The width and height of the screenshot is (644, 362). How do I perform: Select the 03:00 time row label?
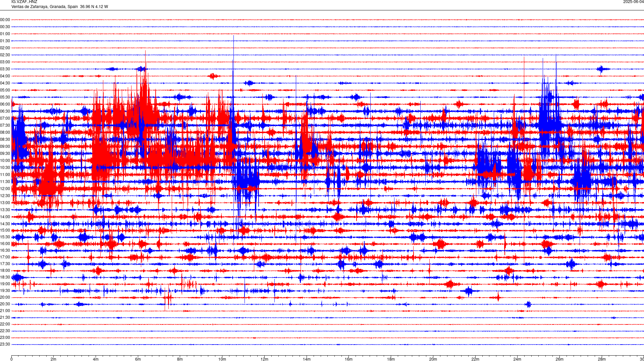pos(5,62)
